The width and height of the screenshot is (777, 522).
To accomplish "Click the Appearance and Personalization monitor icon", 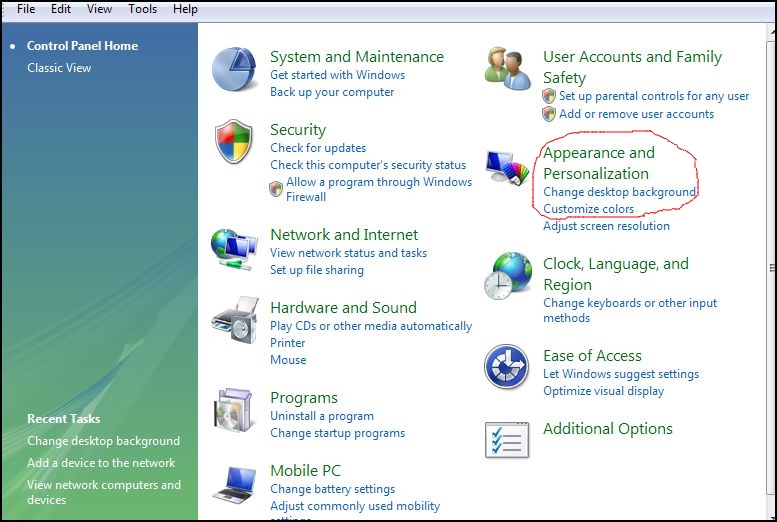I will click(507, 168).
